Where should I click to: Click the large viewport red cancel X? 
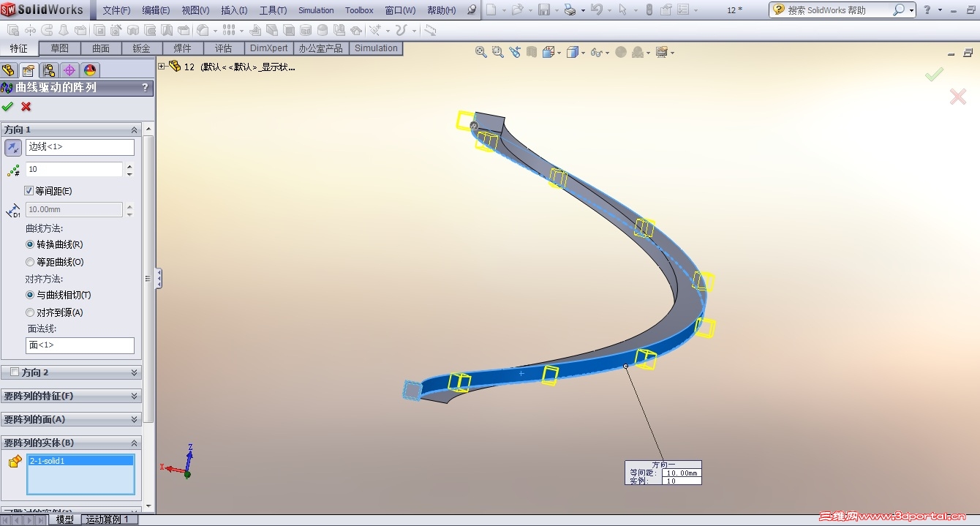pyautogui.click(x=957, y=97)
